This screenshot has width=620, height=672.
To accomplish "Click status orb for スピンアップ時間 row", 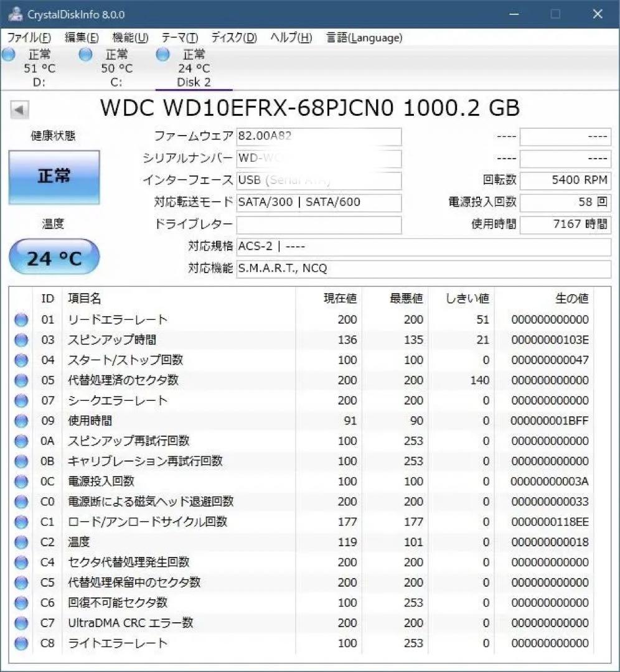I will coord(21,340).
